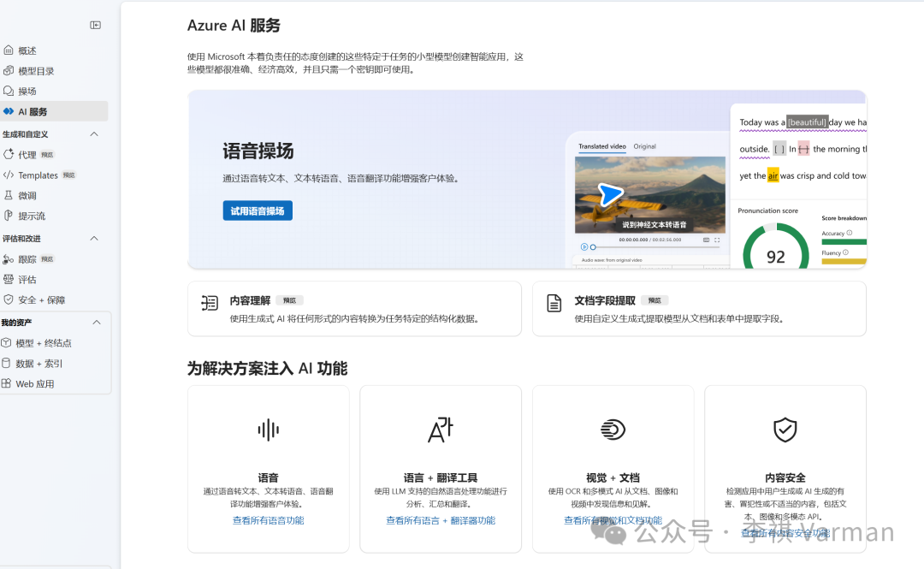The height and width of the screenshot is (569, 924).
Task: Click the 跟踪 tracing icon
Action: coord(9,259)
